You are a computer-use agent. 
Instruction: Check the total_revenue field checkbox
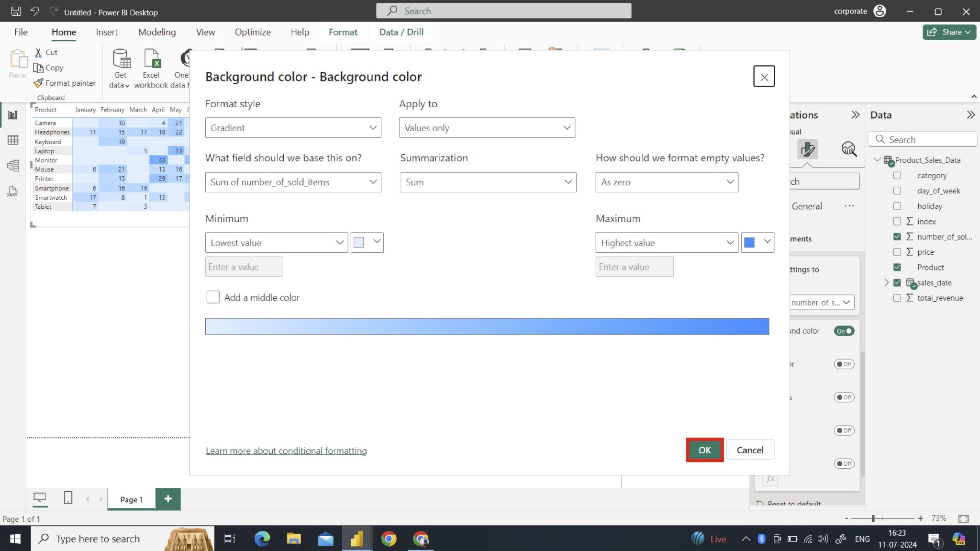(x=898, y=298)
